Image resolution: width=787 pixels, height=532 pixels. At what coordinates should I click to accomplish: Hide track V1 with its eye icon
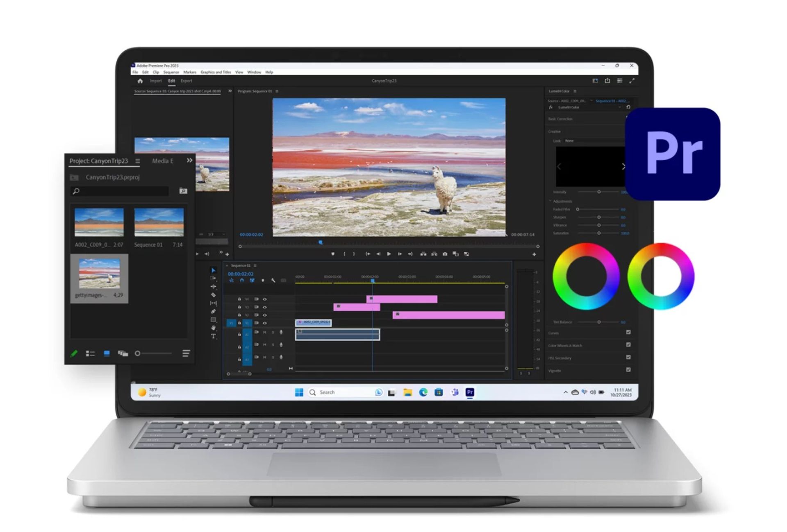(x=264, y=323)
